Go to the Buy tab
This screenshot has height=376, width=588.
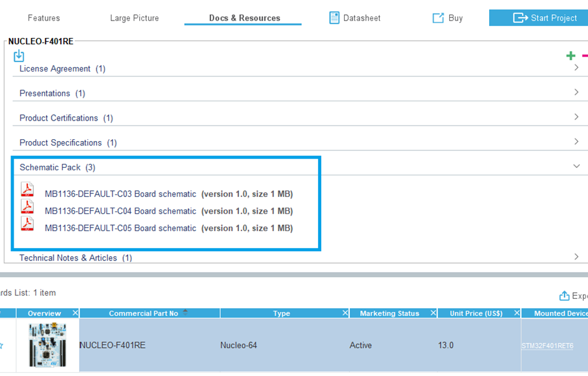pos(448,18)
